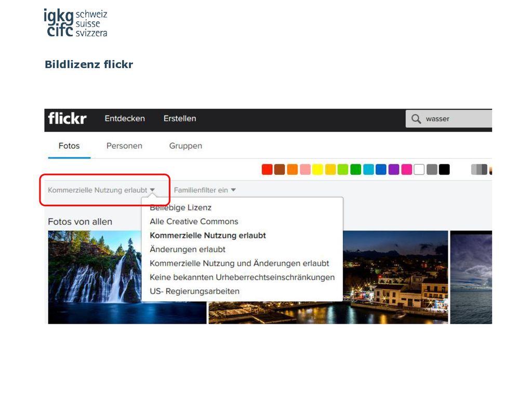This screenshot has height=399, width=532.
Task: Filter by lime green color swatch
Action: point(343,169)
